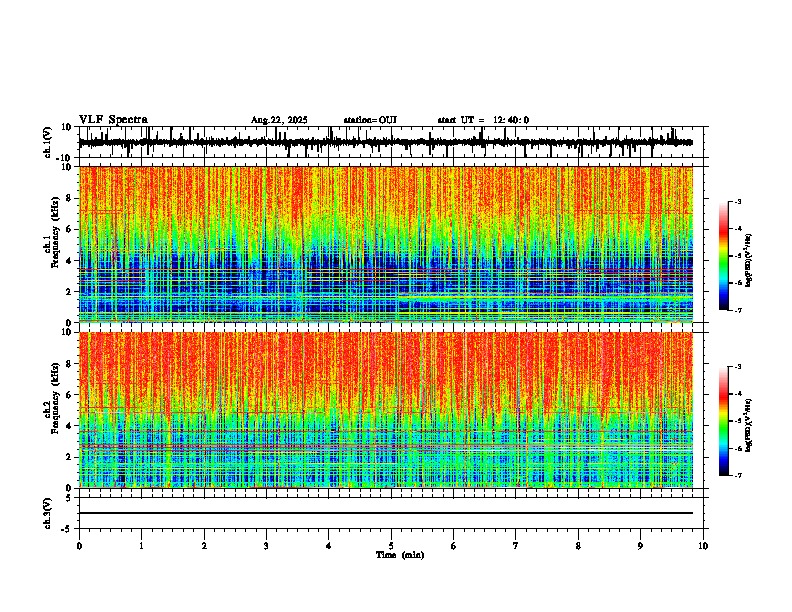Click the ch.2 spectrogram color scale bar
This screenshot has width=792, height=612.
tap(723, 421)
